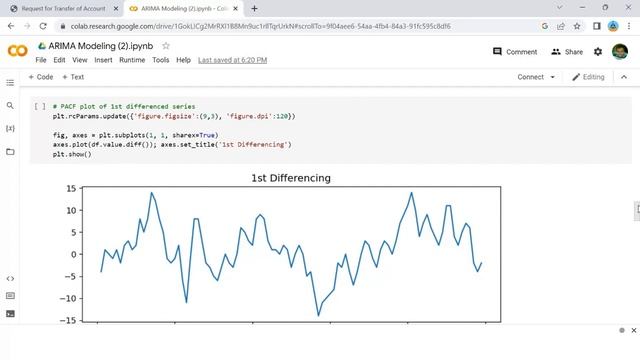Image resolution: width=640 pixels, height=360 pixels.
Task: Add a new Code cell
Action: pos(41,77)
